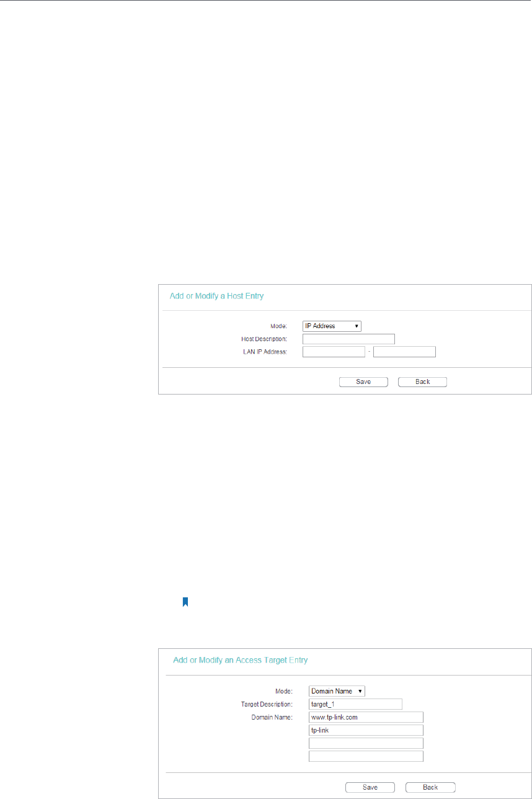Click the Add or Modify a Host Entry heading

[x=217, y=296]
